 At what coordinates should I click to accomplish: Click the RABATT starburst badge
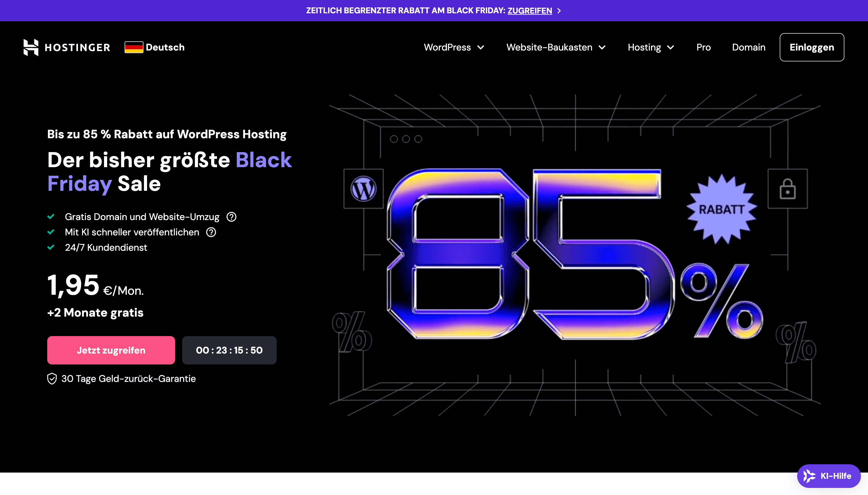tap(721, 209)
